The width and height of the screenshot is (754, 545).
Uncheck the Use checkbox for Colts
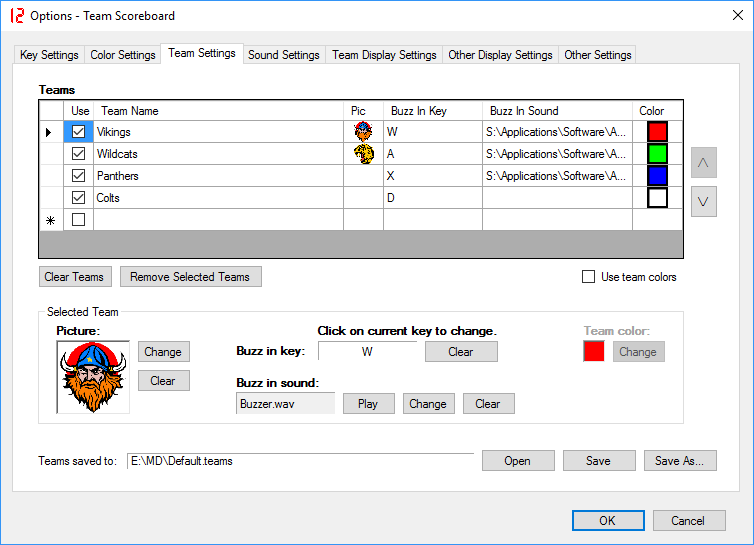[x=78, y=198]
